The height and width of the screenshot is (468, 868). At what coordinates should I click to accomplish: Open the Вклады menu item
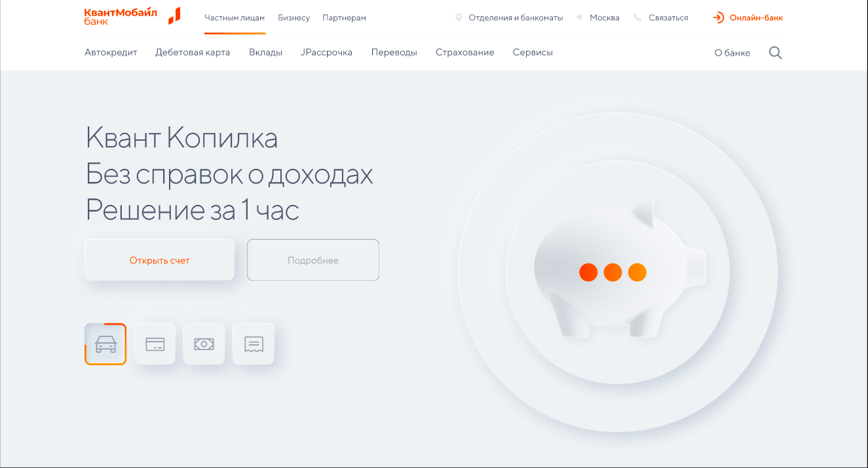tap(265, 52)
